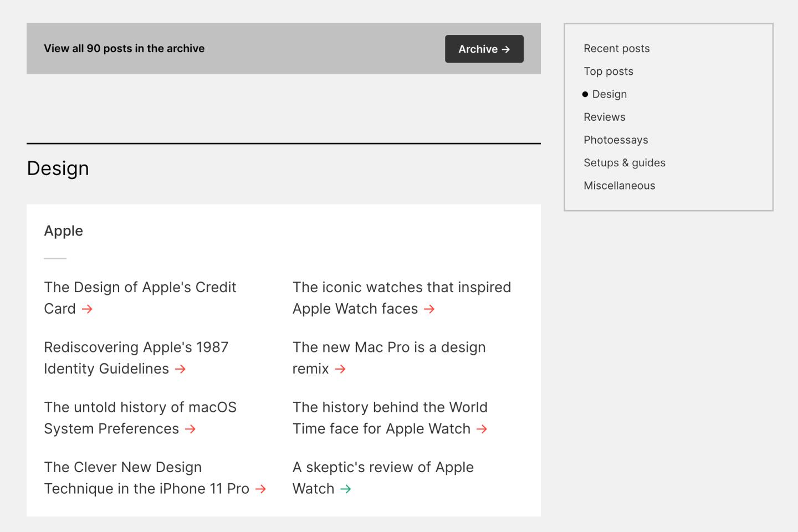Click the Design section heading

[58, 168]
